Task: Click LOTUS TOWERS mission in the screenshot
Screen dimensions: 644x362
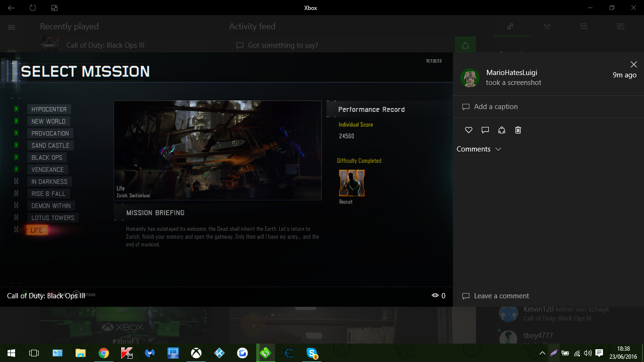Action: click(53, 218)
